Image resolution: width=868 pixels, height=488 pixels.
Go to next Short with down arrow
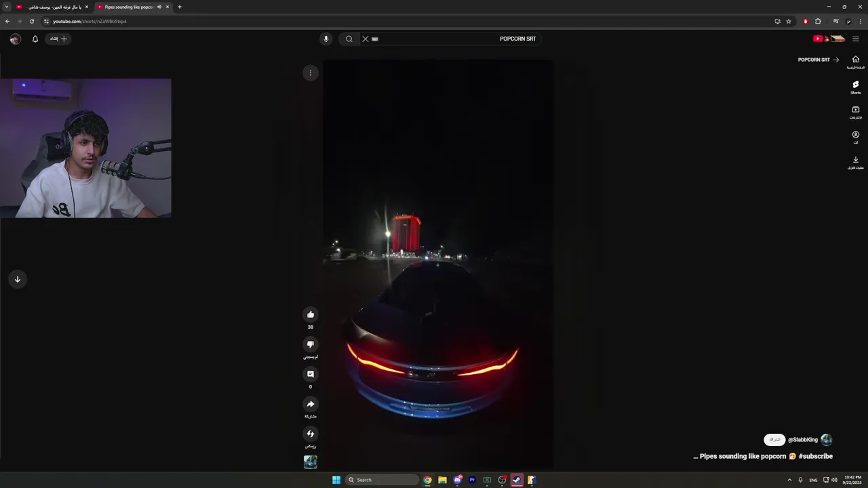coord(18,279)
